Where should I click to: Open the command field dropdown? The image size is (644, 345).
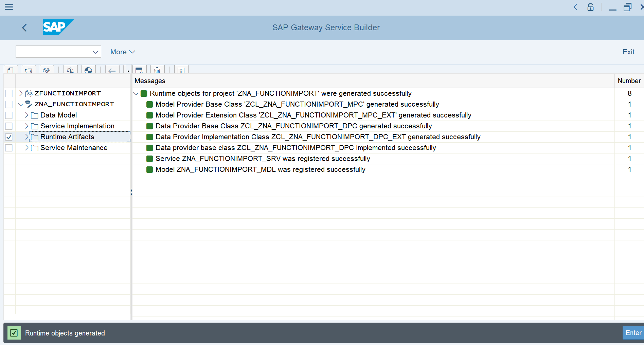(x=95, y=52)
